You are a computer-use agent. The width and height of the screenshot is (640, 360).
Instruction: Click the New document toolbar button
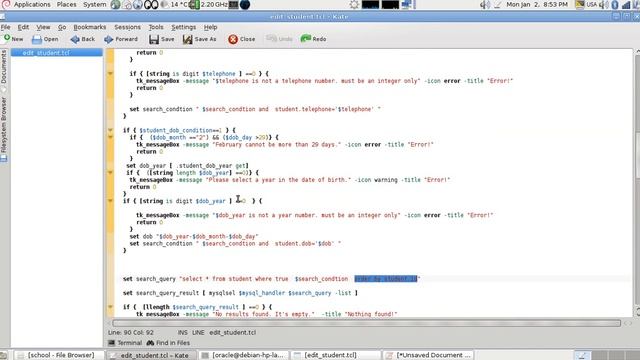click(13, 39)
